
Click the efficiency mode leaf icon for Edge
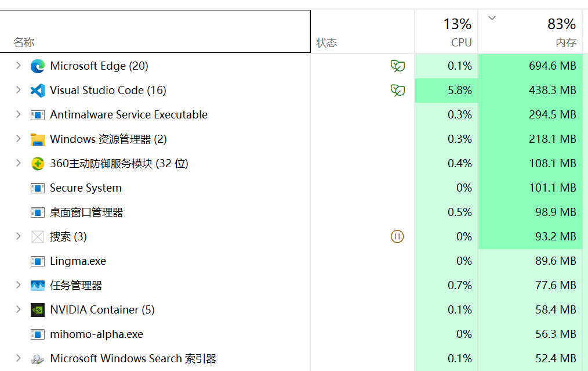397,66
